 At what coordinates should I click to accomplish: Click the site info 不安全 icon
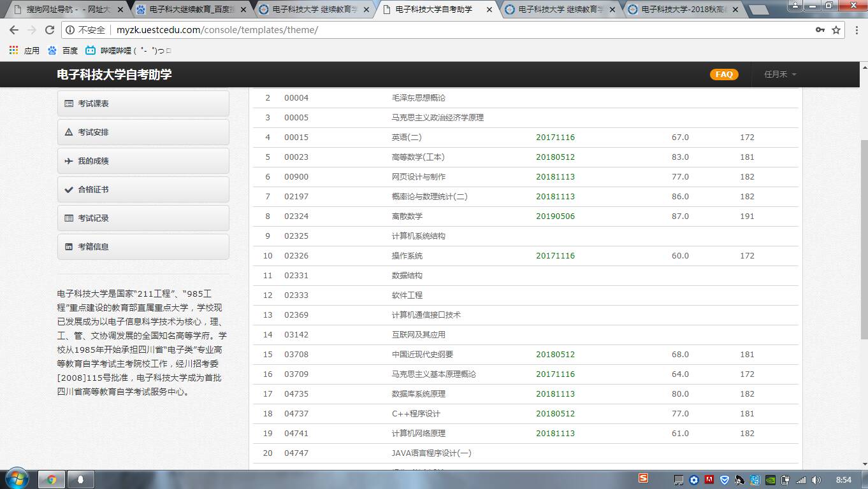pos(70,30)
